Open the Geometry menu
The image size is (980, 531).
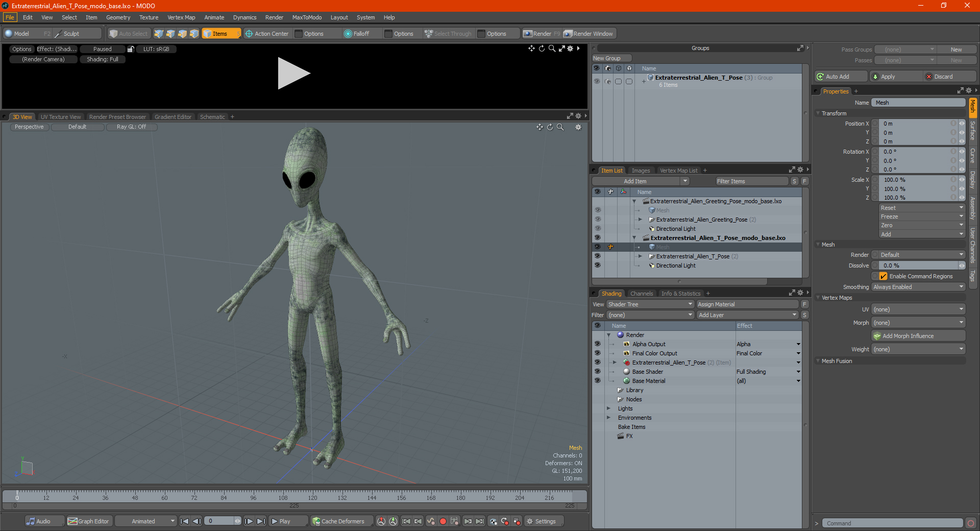coord(118,17)
